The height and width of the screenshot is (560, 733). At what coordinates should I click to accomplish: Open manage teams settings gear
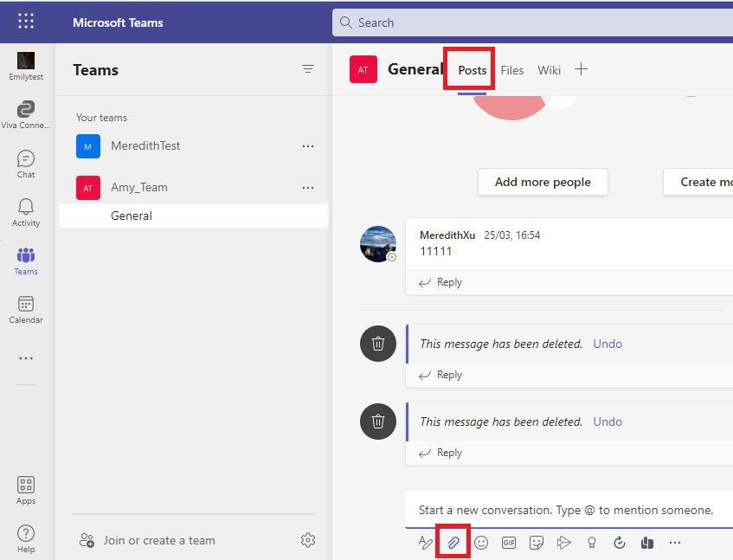[x=307, y=540]
